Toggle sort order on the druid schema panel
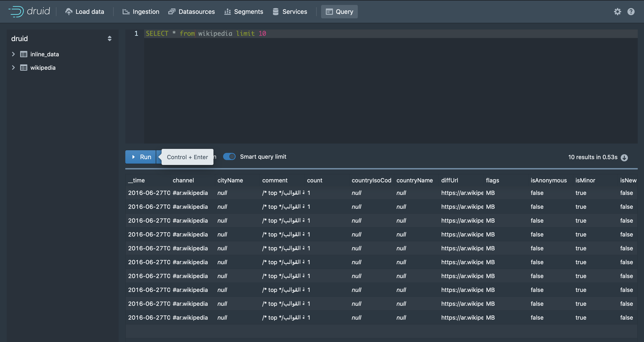Viewport: 644px width, 342px height. pos(110,38)
